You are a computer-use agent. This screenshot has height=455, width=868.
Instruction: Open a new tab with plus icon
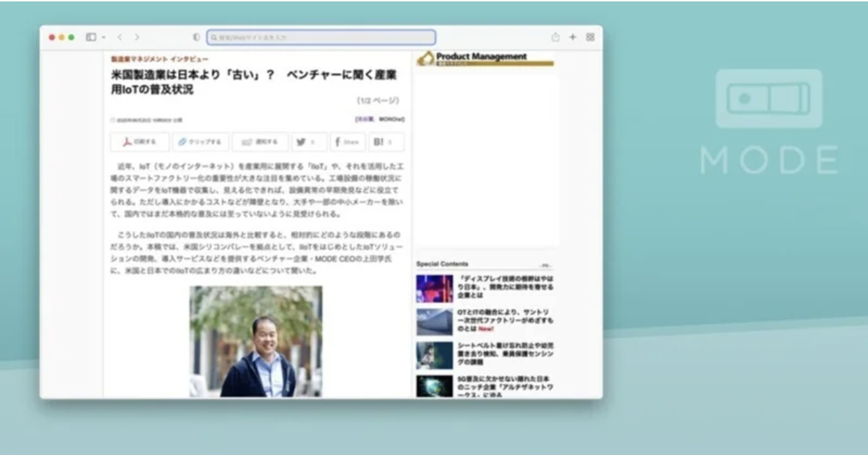pos(573,37)
